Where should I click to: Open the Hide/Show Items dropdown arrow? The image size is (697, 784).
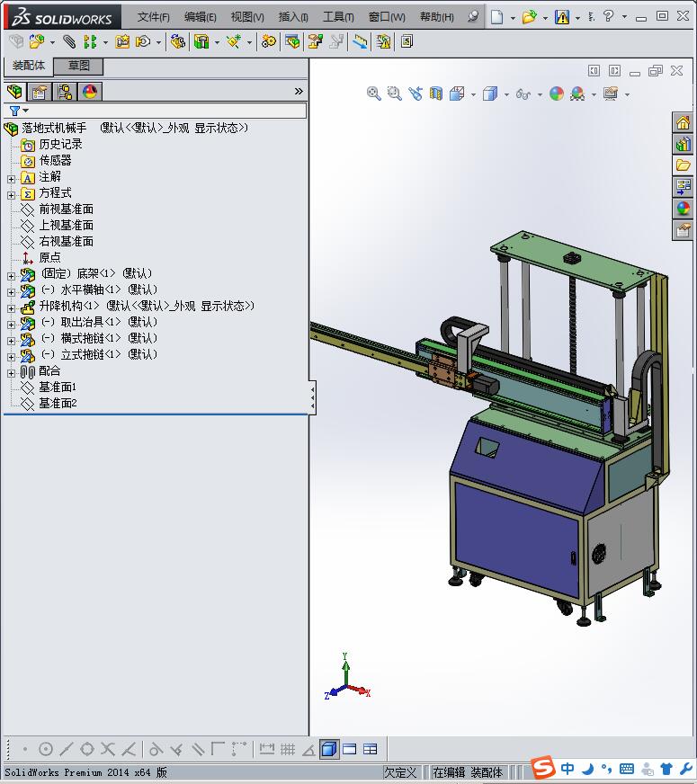(540, 94)
